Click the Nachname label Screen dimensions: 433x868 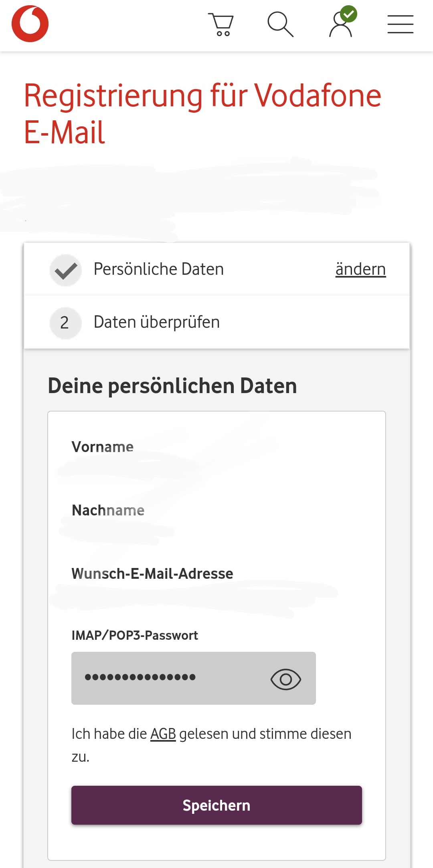click(108, 510)
